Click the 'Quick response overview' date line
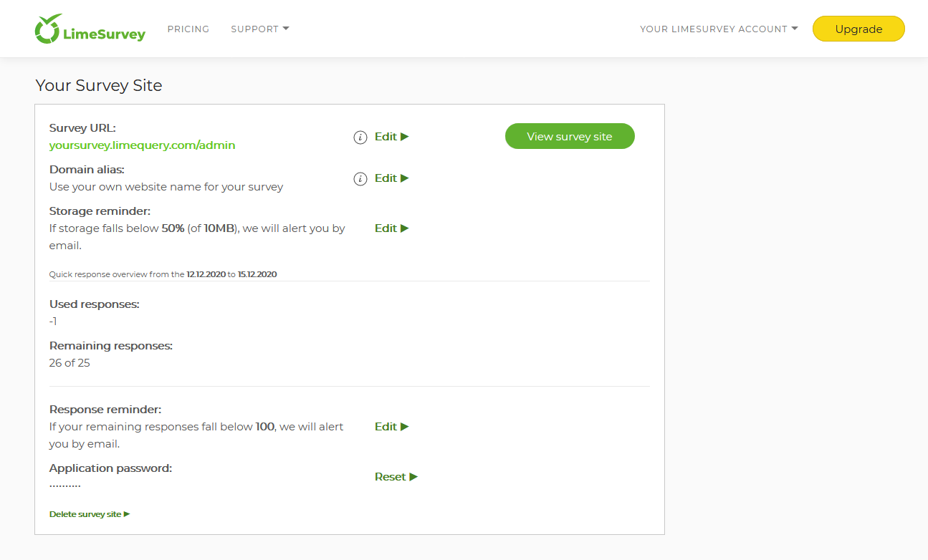This screenshot has height=560, width=928. click(163, 274)
